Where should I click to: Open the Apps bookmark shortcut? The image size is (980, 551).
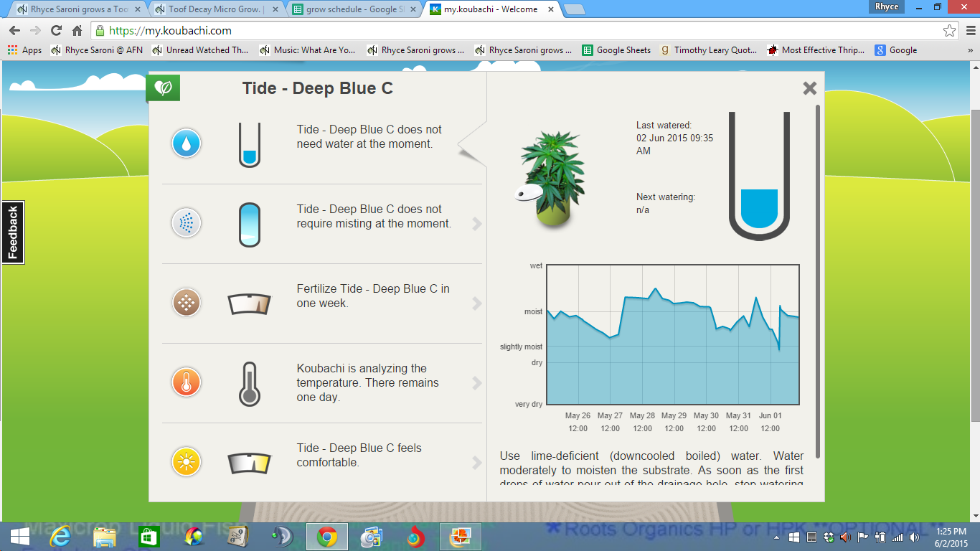click(25, 50)
